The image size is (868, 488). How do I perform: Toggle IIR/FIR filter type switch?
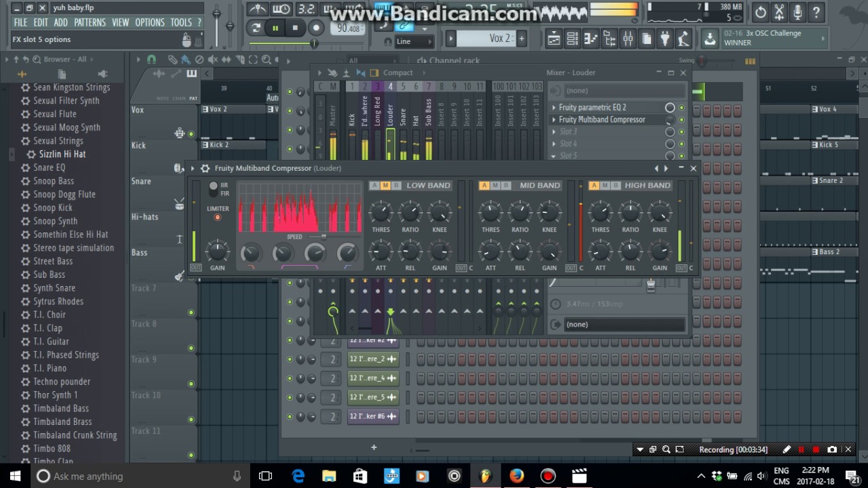pos(213,189)
